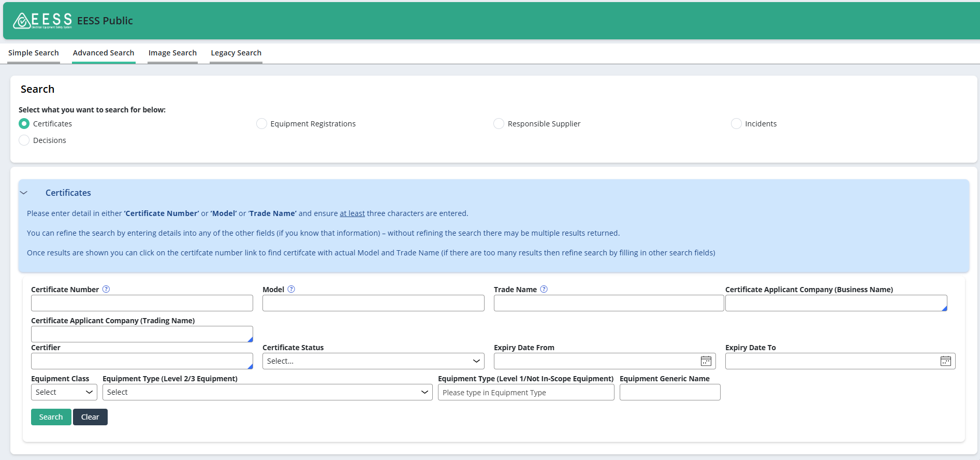Open Equipment Type Level 2/3 dropdown
980x460 pixels.
267,392
